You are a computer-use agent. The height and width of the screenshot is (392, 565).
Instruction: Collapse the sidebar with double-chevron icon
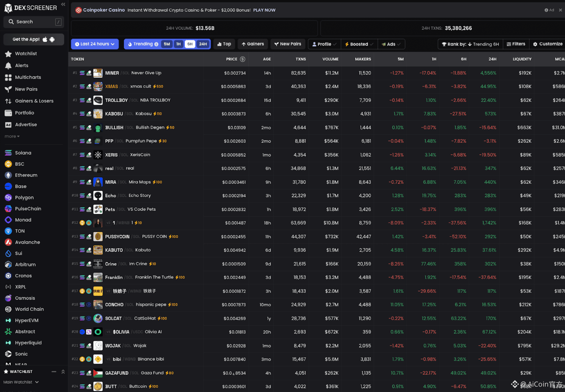pos(63,4)
